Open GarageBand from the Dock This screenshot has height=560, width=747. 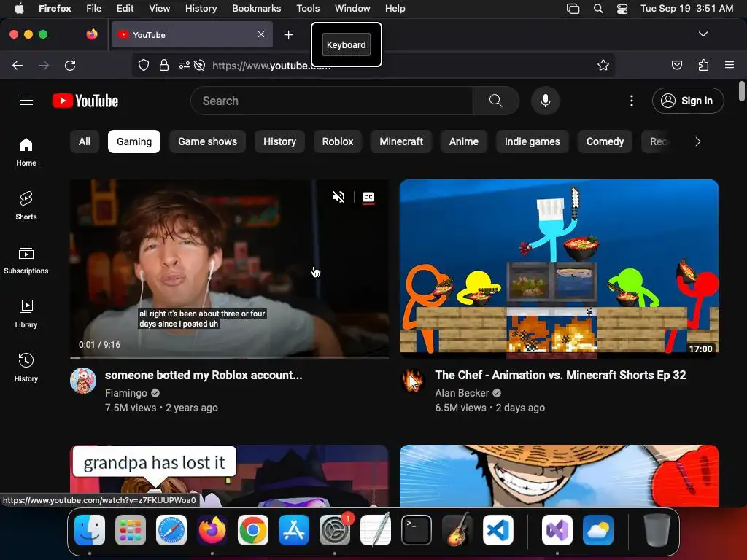pos(457,530)
